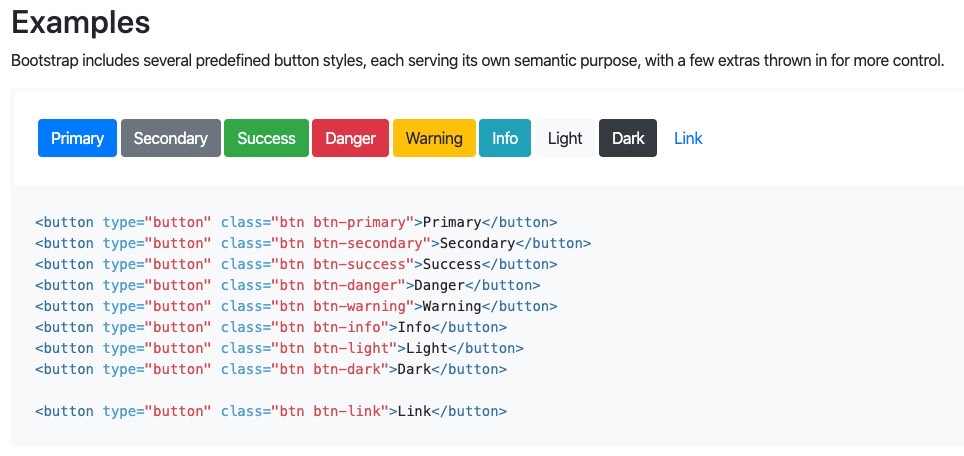The image size is (964, 456).
Task: Select the Dark button
Action: click(628, 138)
